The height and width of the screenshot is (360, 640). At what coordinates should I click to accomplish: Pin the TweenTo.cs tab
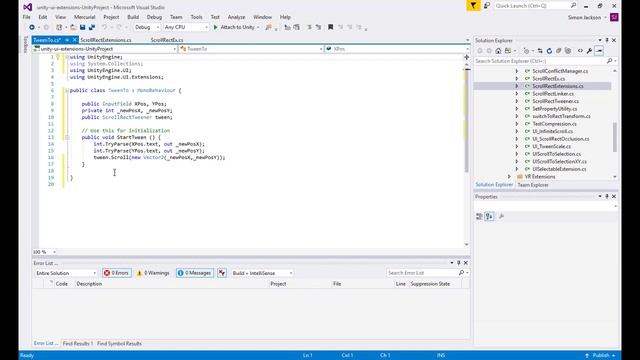click(67, 40)
